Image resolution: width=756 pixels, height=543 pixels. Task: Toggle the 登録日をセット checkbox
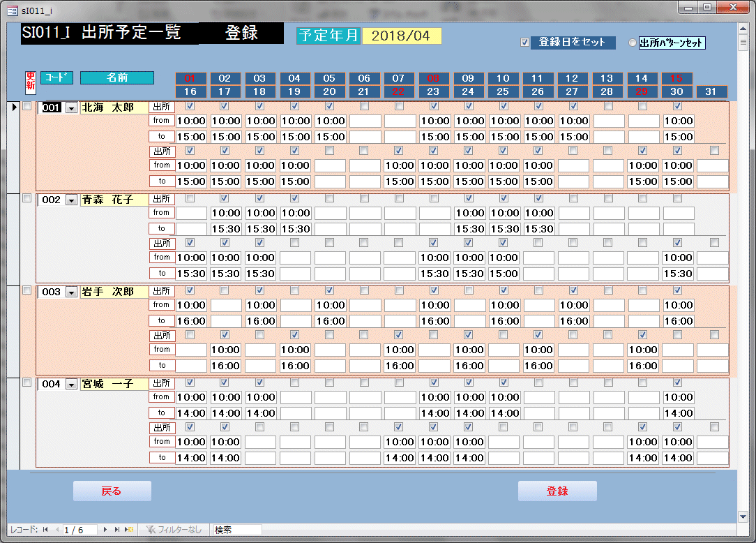525,43
